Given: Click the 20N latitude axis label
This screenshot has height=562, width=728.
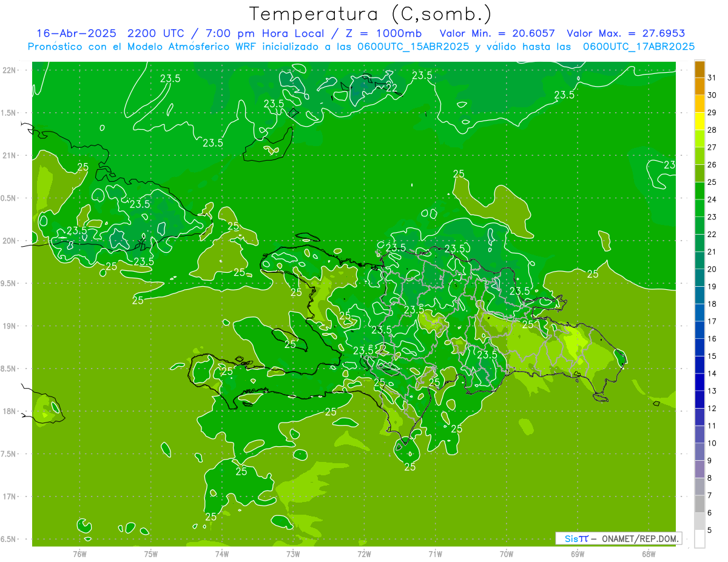Looking at the screenshot, I should coord(9,241).
